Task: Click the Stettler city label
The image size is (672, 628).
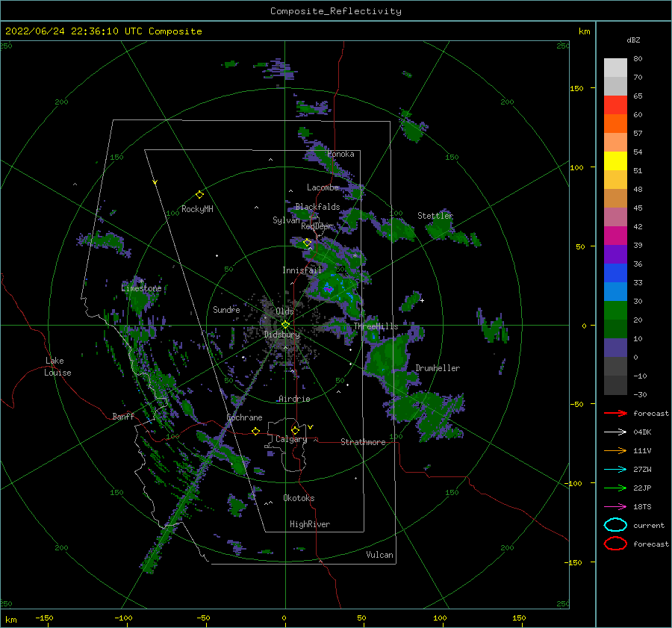Action: pos(435,216)
